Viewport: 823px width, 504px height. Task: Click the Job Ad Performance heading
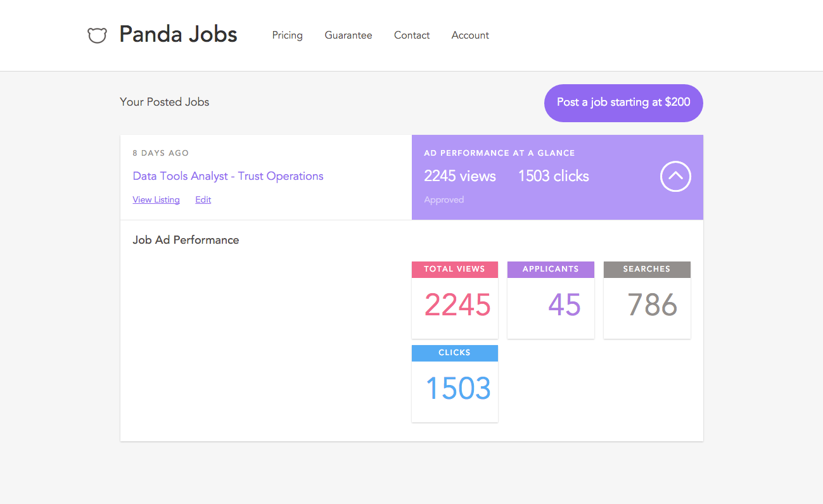(x=186, y=240)
